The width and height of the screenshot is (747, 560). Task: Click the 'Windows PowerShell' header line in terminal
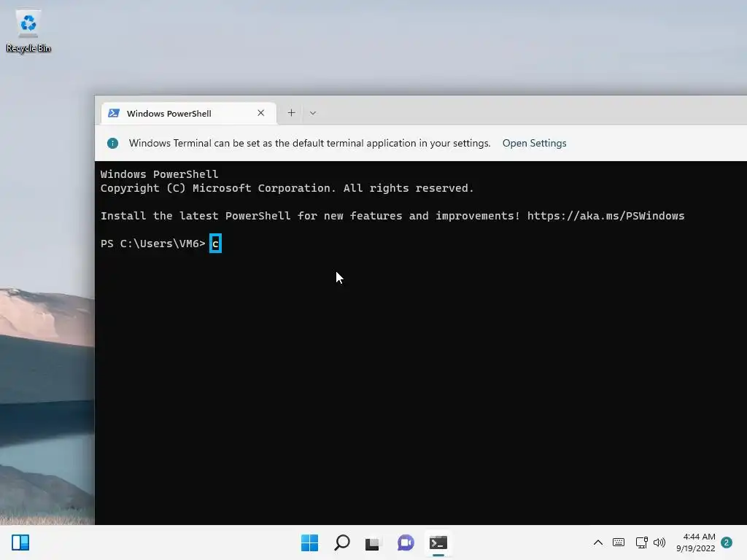pyautogui.click(x=159, y=174)
